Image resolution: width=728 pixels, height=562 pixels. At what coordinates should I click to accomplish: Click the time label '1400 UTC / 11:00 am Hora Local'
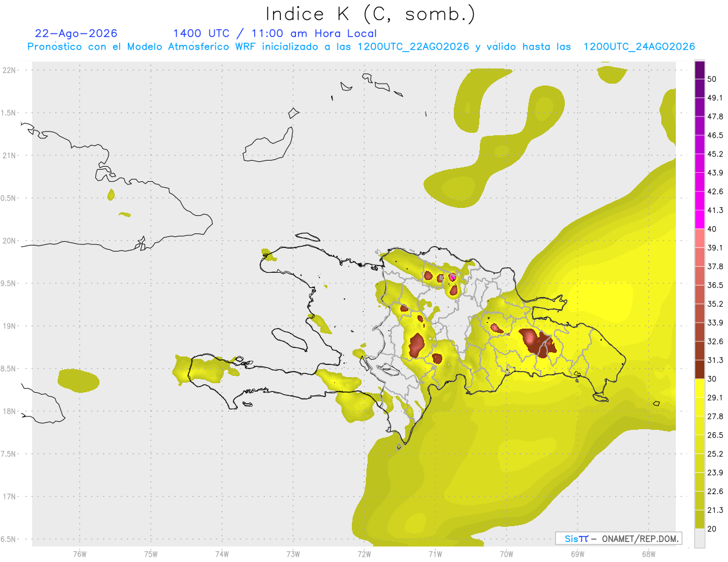(275, 33)
